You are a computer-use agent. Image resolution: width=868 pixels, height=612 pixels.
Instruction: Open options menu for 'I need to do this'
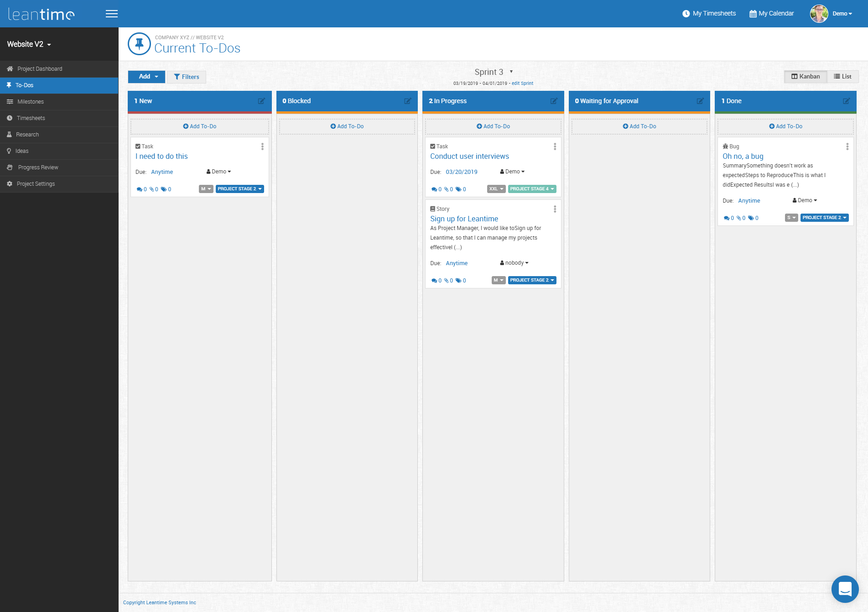coord(262,146)
